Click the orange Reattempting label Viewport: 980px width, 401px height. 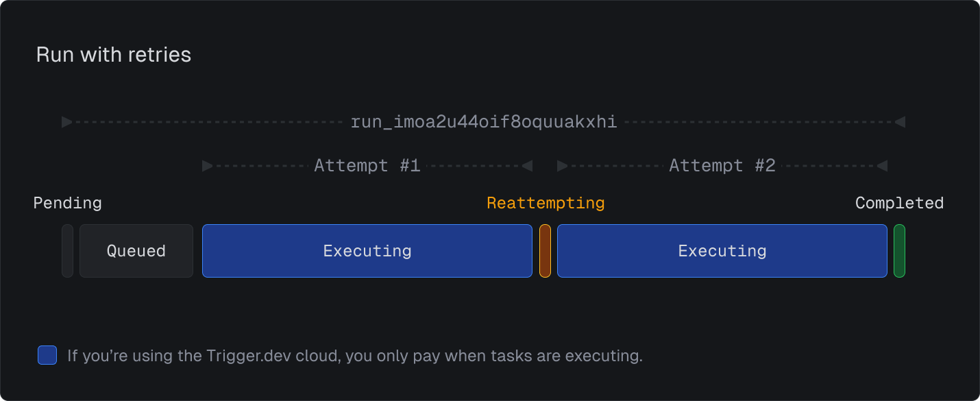pyautogui.click(x=546, y=203)
